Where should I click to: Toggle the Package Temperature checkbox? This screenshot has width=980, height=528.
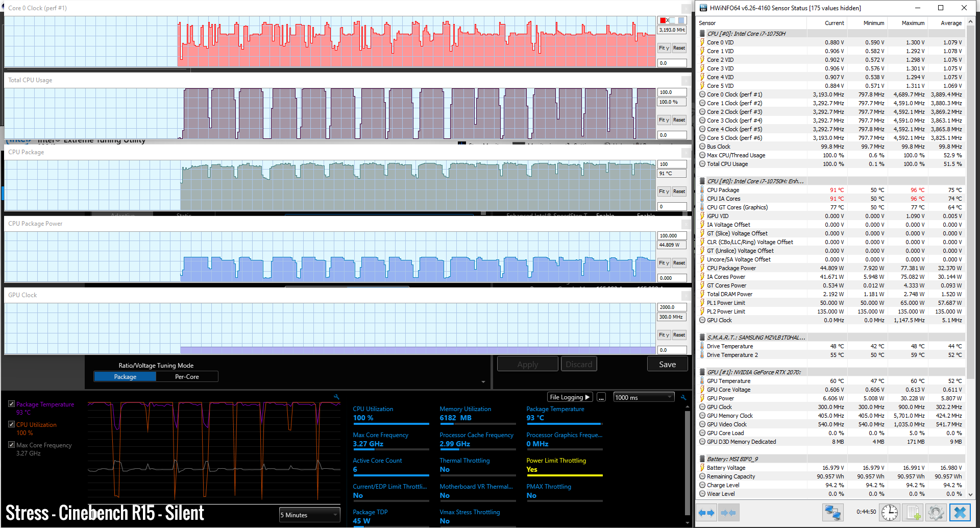[x=11, y=404]
